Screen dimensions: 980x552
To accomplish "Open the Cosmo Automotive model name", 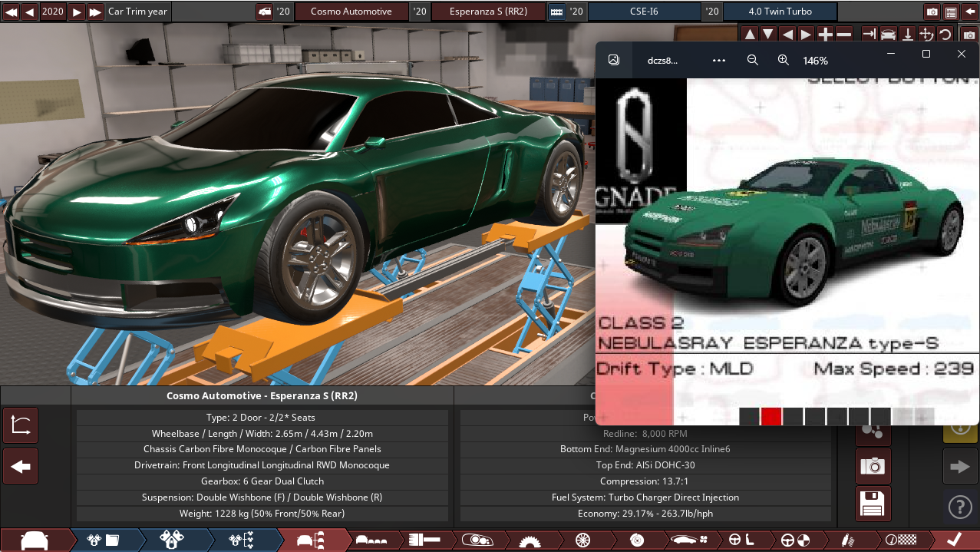I will 351,12.
